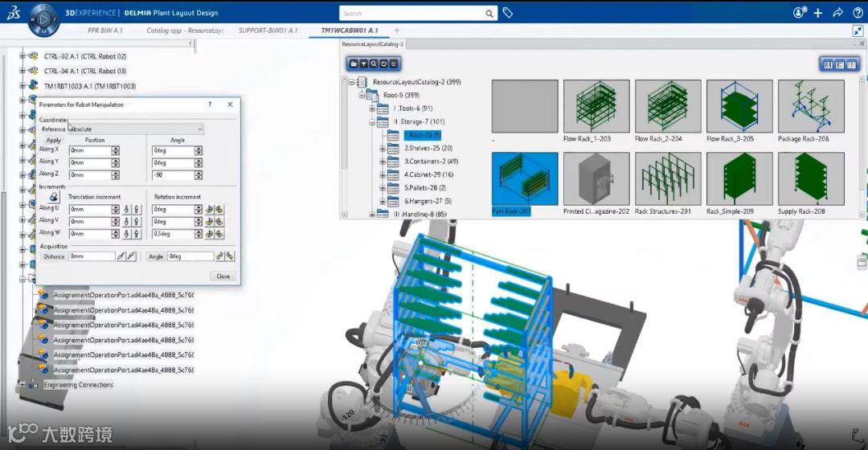
Task: Open the Reference Absolute dropdown
Action: 136,129
